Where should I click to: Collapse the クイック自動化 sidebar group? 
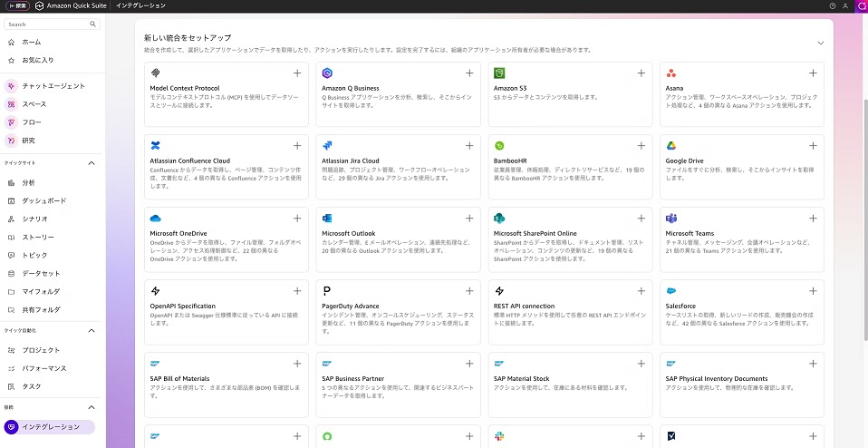pos(91,331)
